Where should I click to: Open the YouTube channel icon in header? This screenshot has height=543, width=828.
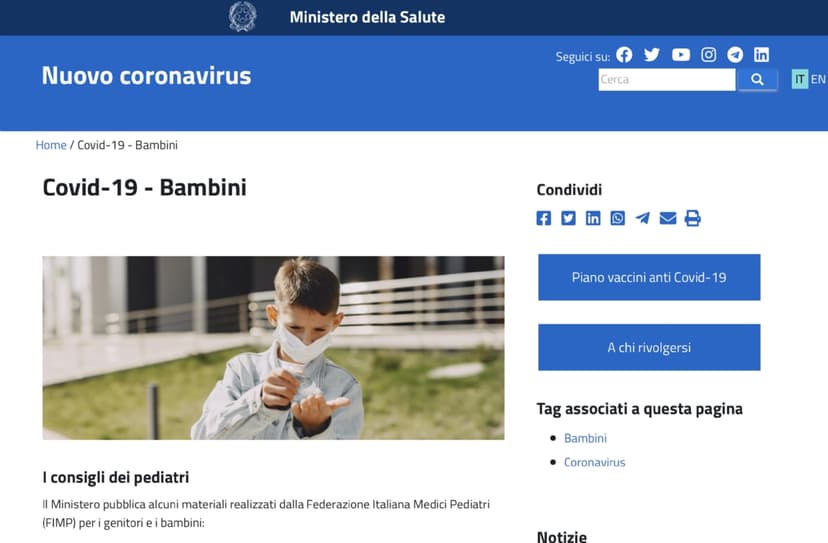point(681,55)
